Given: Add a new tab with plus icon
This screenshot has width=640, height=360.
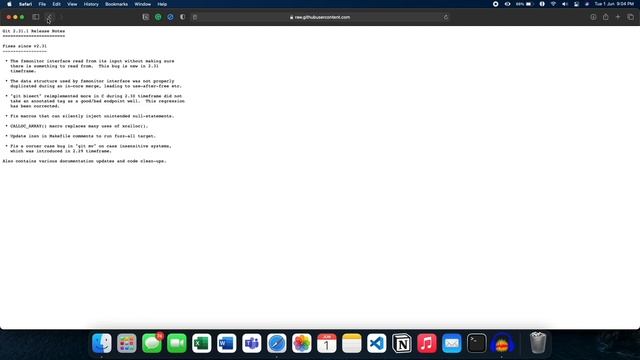Looking at the screenshot, I should [x=618, y=17].
